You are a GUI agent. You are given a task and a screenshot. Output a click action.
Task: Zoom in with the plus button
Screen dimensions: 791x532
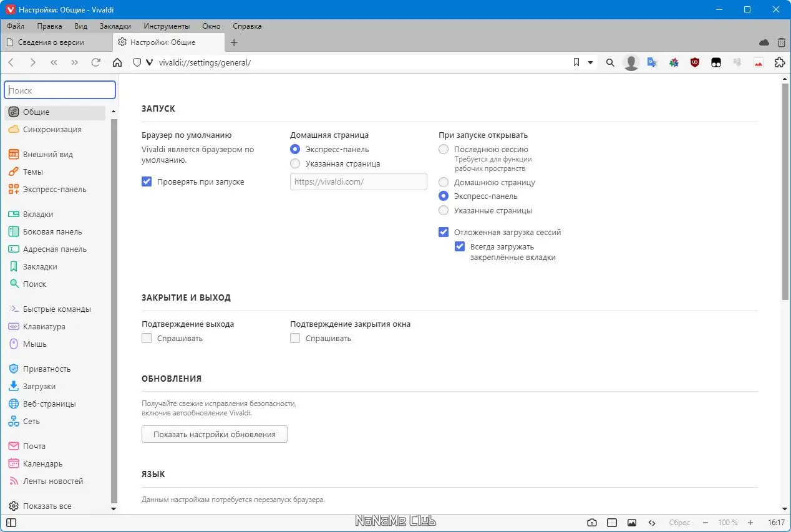click(x=750, y=523)
